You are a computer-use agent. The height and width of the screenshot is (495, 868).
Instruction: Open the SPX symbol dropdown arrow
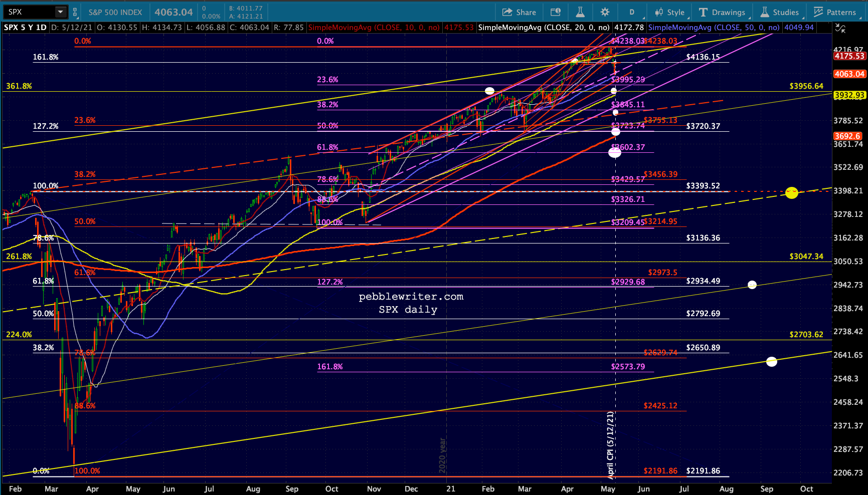(x=60, y=12)
